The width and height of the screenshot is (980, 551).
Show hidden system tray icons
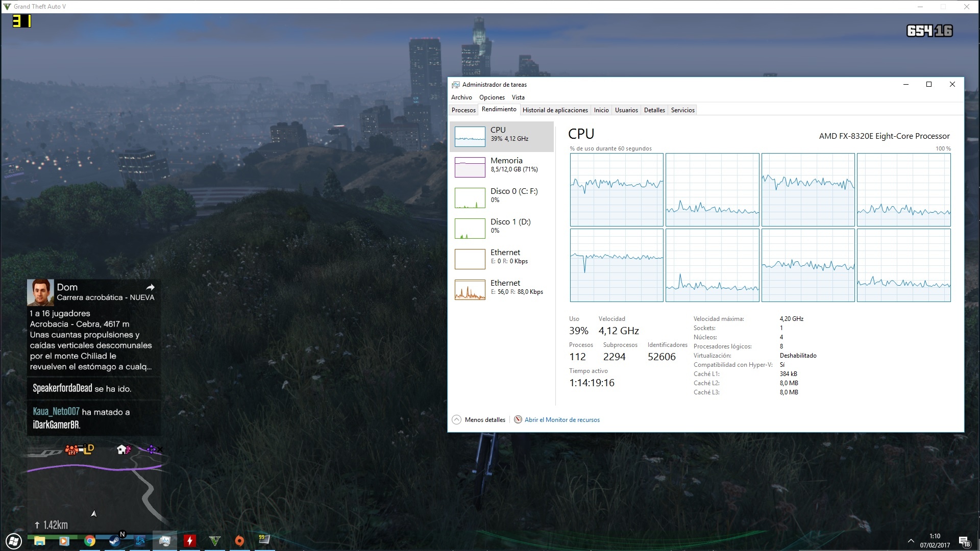click(911, 541)
